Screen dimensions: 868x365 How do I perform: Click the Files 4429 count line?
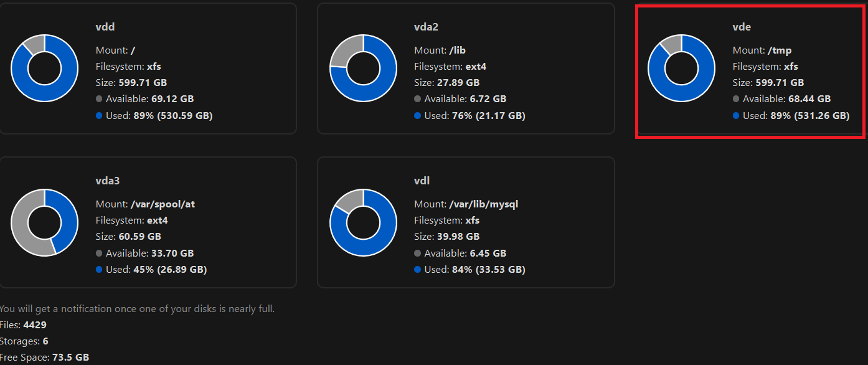click(x=23, y=325)
